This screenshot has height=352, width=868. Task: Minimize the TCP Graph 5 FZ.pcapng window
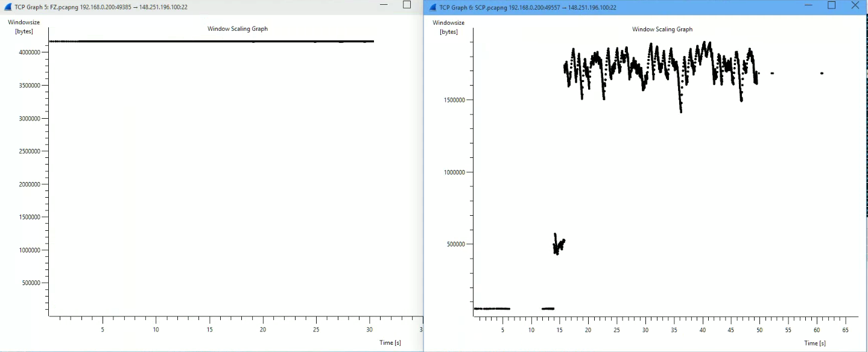(383, 5)
